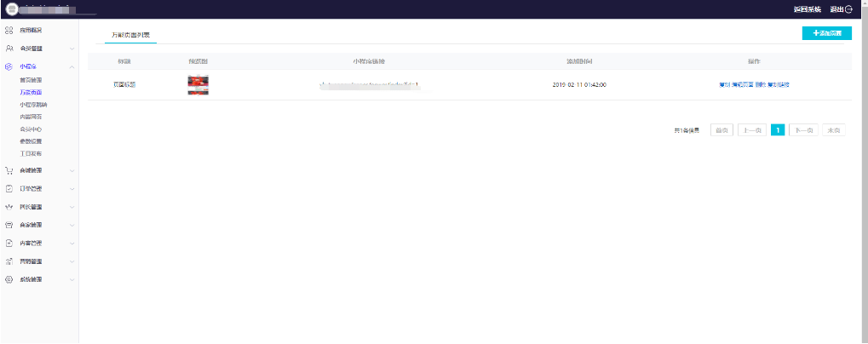Click the round avatar logo in top bar

[x=12, y=9]
